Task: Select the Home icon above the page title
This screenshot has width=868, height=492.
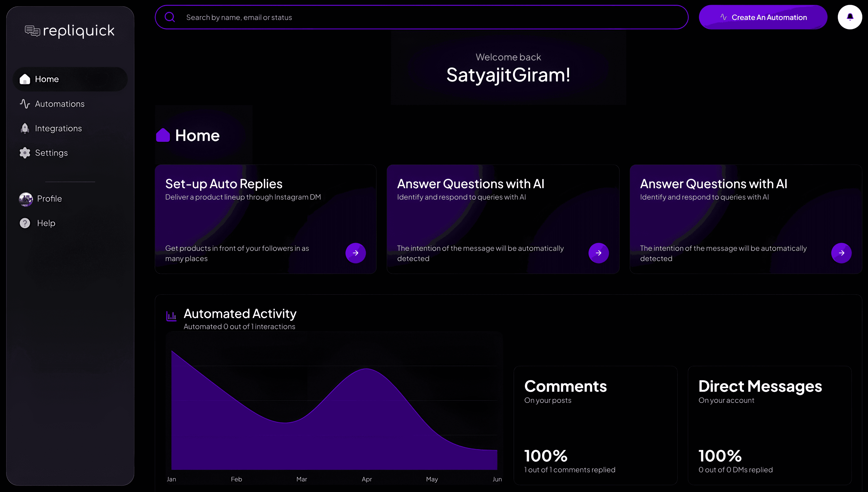Action: coord(163,135)
